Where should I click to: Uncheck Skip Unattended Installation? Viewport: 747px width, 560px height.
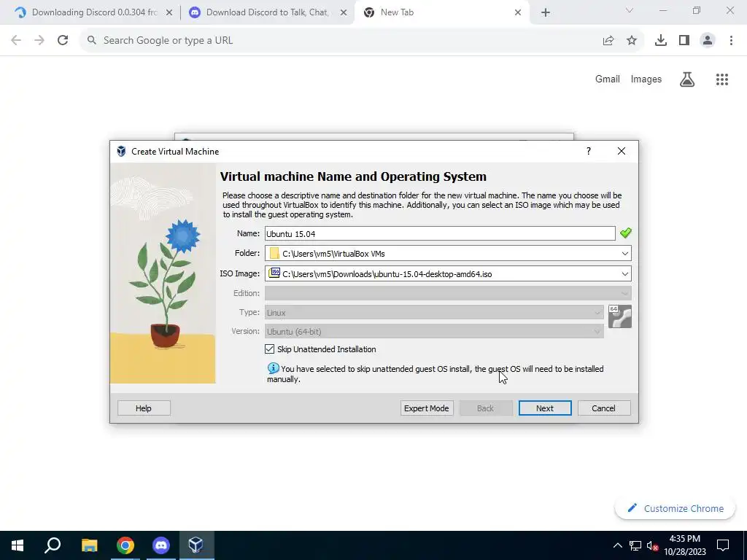[270, 349]
